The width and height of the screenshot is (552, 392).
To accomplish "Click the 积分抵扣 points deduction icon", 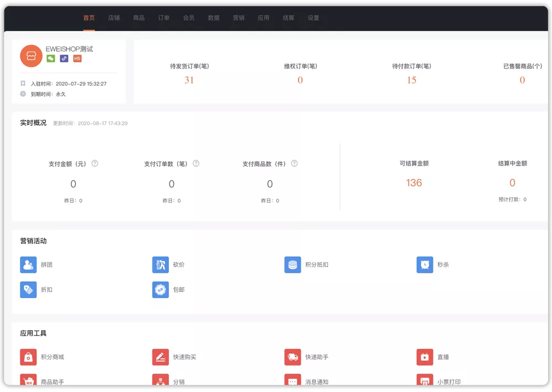I will click(293, 264).
